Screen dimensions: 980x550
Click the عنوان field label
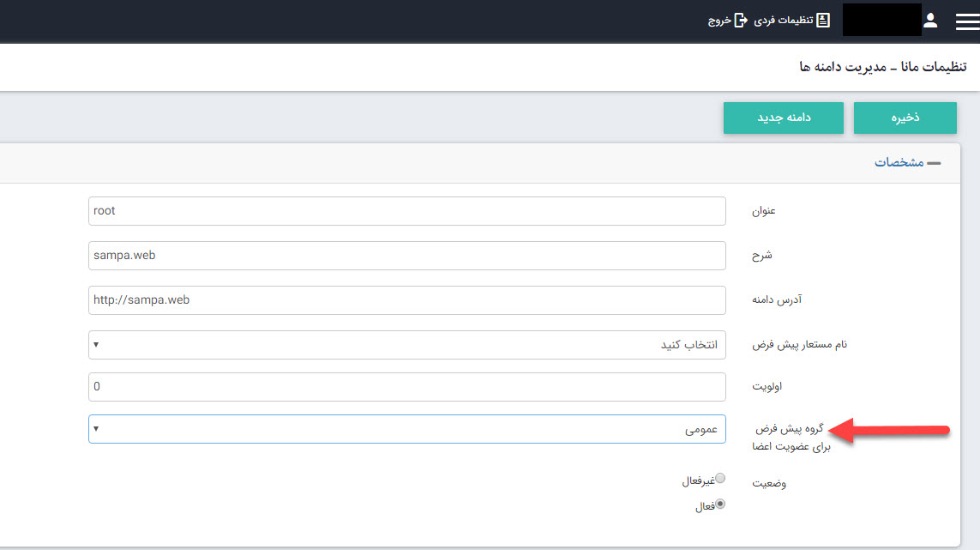click(763, 211)
